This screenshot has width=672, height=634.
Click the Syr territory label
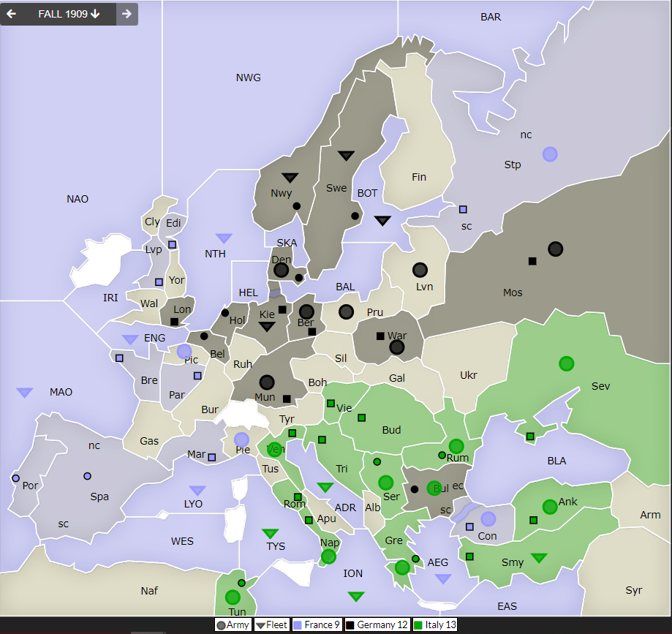tap(634, 590)
